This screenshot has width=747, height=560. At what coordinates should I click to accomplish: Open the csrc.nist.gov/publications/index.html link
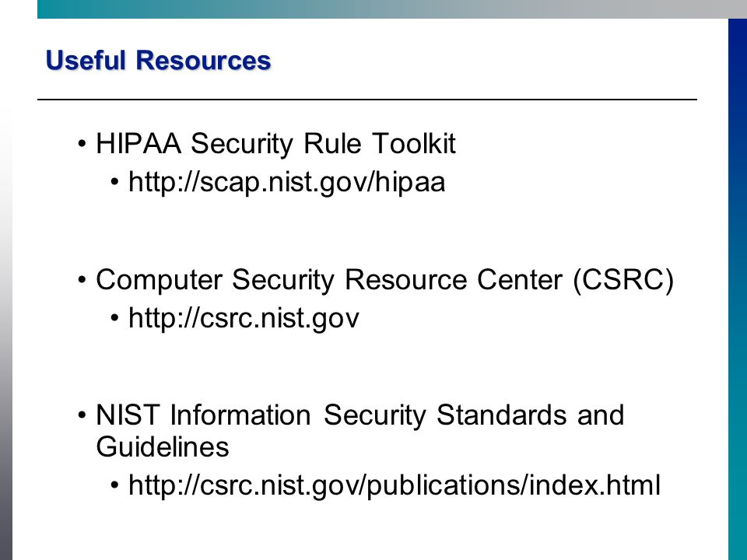[395, 485]
